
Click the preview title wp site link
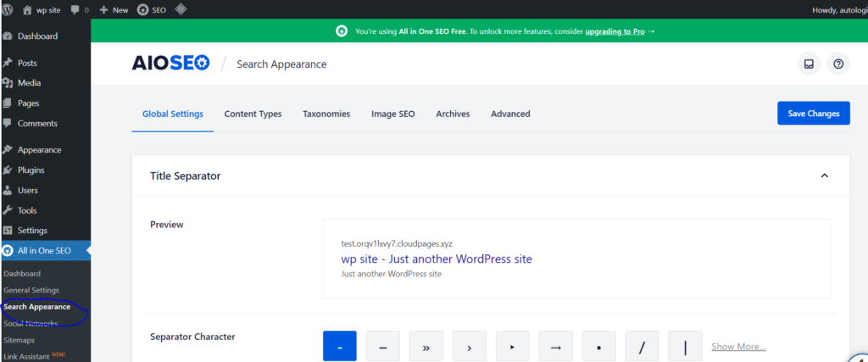[437, 259]
